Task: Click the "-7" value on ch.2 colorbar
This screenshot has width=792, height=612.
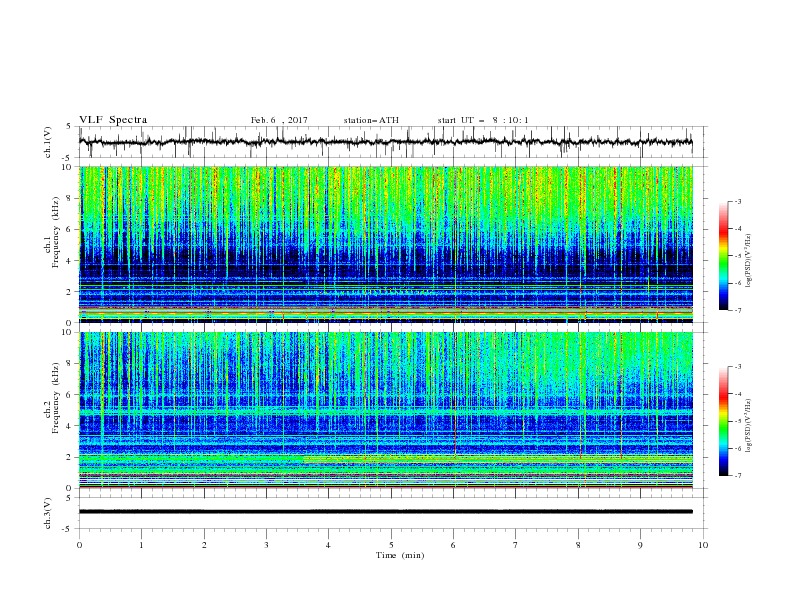Action: coord(737,475)
